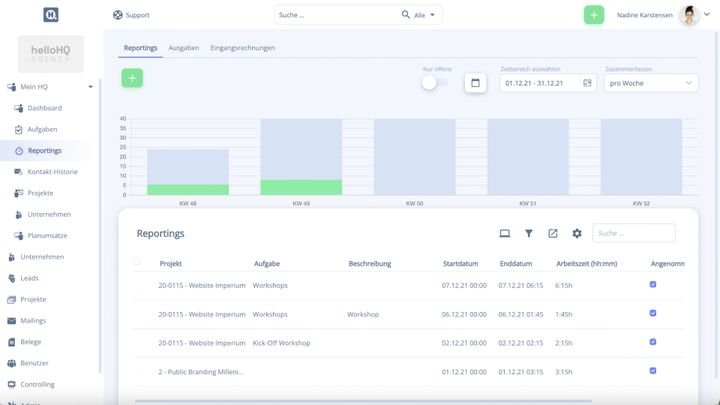Image resolution: width=720 pixels, height=405 pixels.
Task: Click the Dashboard sidebar icon
Action: (x=18, y=108)
